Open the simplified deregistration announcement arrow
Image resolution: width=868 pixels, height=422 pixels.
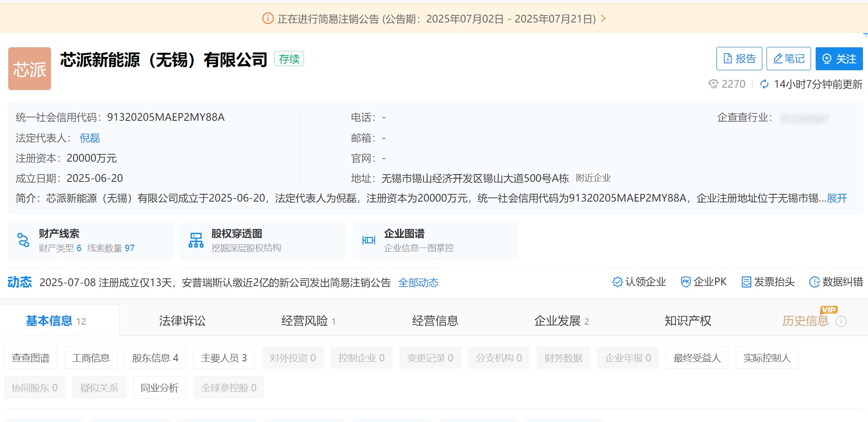[x=603, y=18]
